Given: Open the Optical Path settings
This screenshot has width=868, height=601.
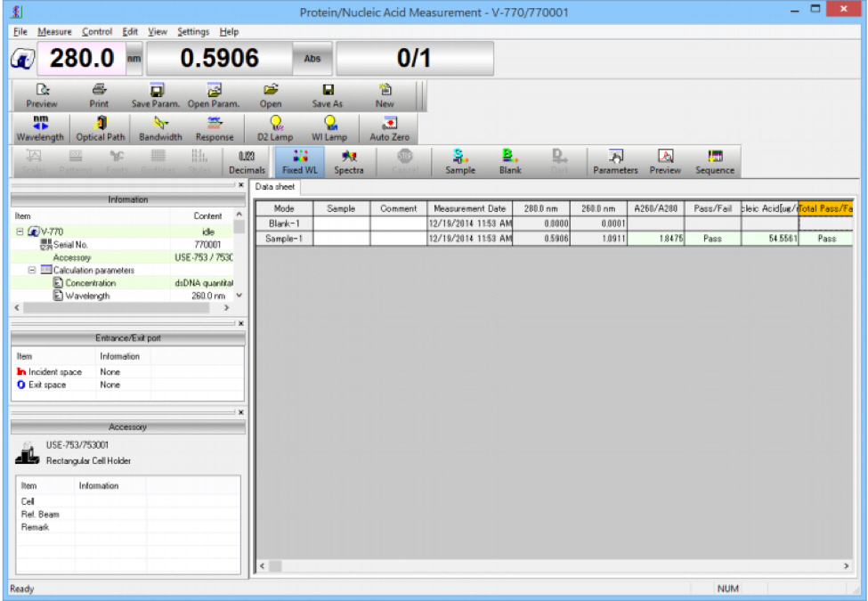Looking at the screenshot, I should 100,129.
